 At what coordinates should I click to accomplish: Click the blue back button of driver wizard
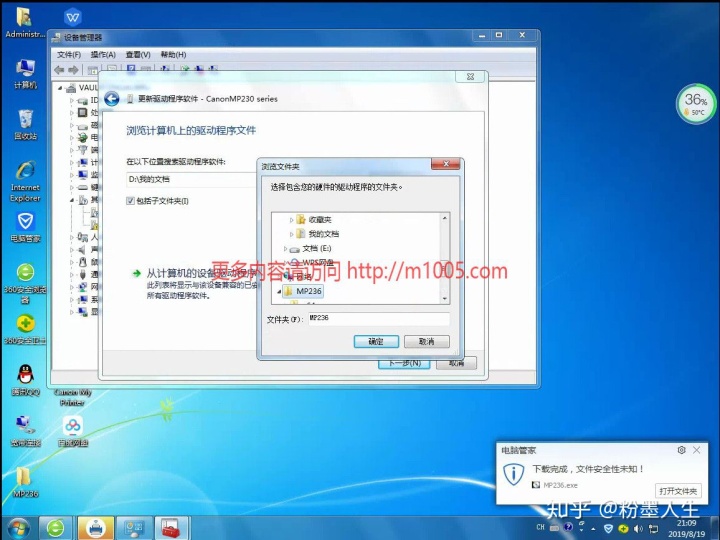pos(112,99)
